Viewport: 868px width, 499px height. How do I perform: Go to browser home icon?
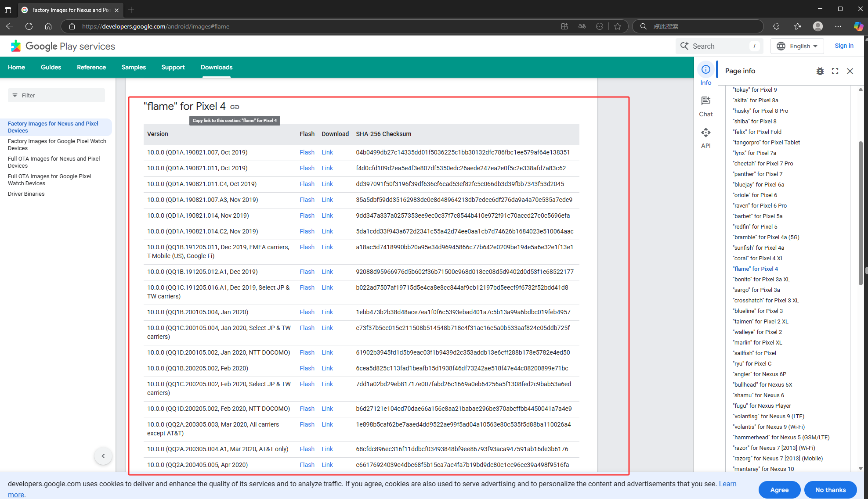point(48,26)
